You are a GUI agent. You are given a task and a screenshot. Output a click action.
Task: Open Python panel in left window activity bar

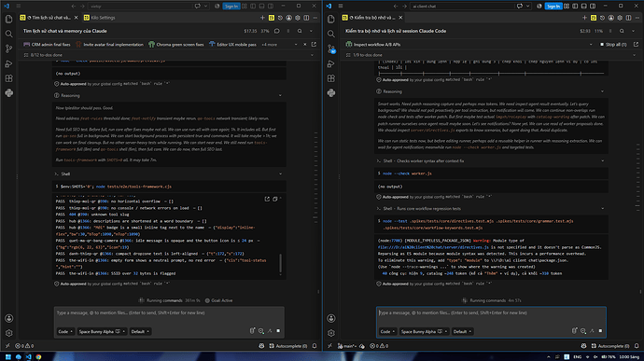pos(8,93)
